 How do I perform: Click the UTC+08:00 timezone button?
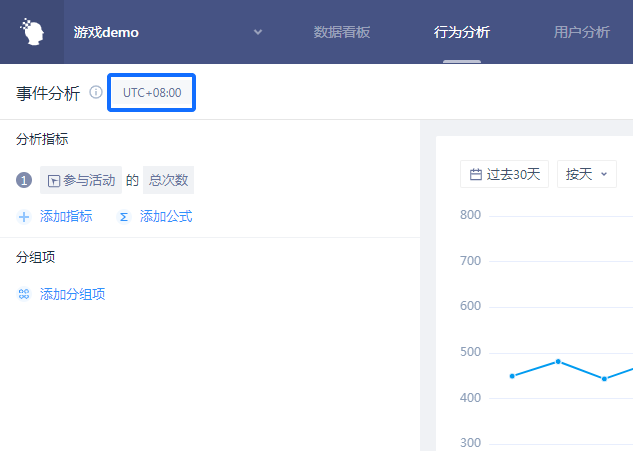(152, 92)
